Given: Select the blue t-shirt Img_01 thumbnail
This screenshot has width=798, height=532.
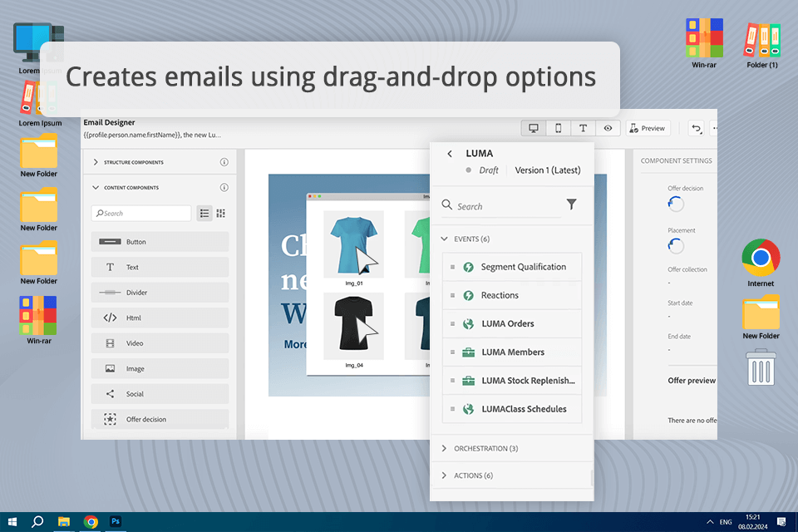Looking at the screenshot, I should (354, 245).
